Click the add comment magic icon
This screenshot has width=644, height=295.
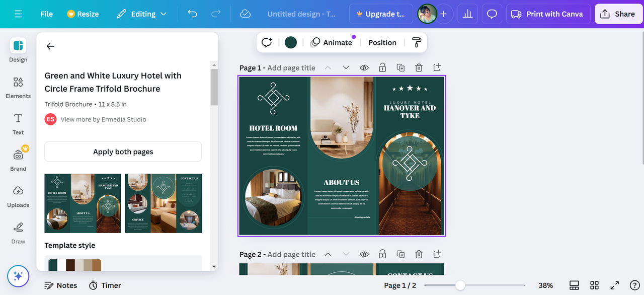(x=267, y=43)
